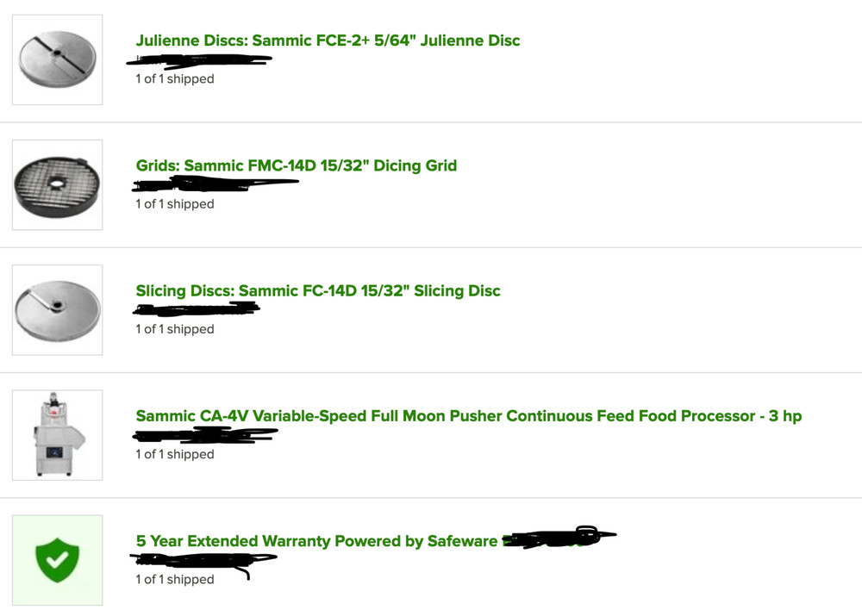This screenshot has height=616, width=862.
Task: Click redacted text beneath the Food Processor title
Action: tap(205, 437)
